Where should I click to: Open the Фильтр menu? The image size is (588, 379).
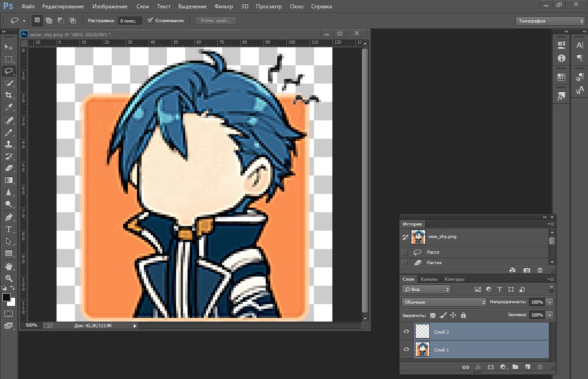coord(223,6)
